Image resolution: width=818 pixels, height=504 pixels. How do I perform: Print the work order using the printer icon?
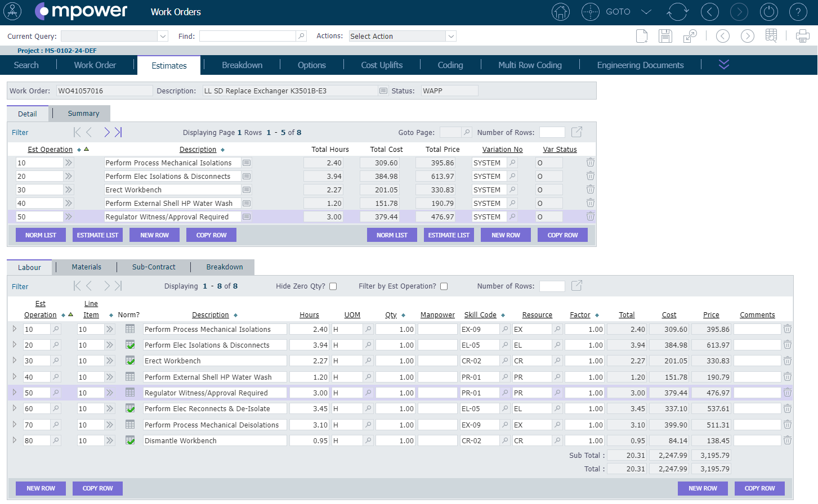pyautogui.click(x=802, y=35)
